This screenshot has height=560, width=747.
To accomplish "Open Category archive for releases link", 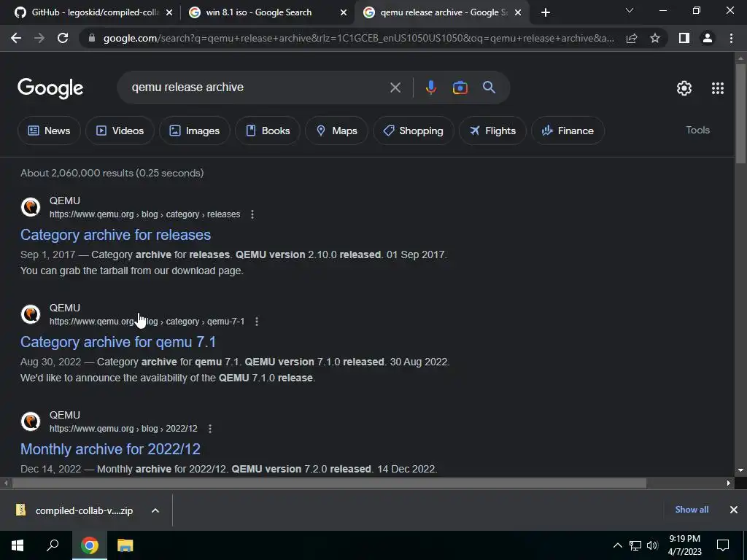I will pyautogui.click(x=116, y=235).
